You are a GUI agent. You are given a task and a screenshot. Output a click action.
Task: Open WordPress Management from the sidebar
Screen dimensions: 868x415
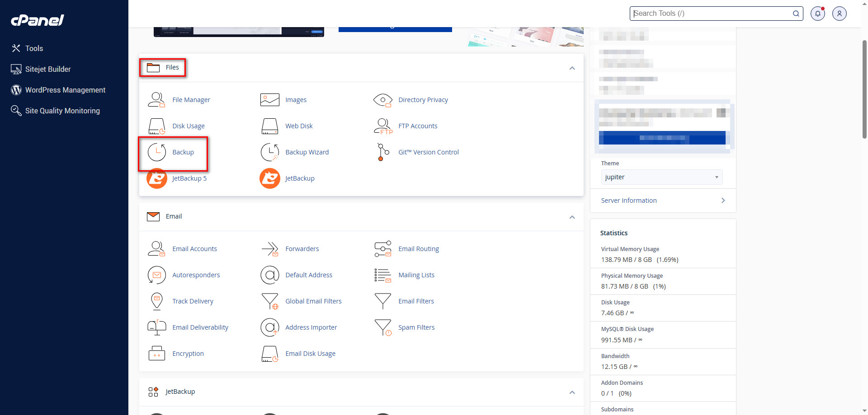pyautogui.click(x=65, y=90)
